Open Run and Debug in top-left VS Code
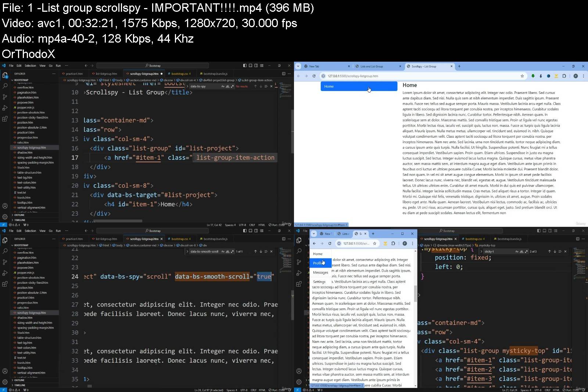 [x=5, y=108]
